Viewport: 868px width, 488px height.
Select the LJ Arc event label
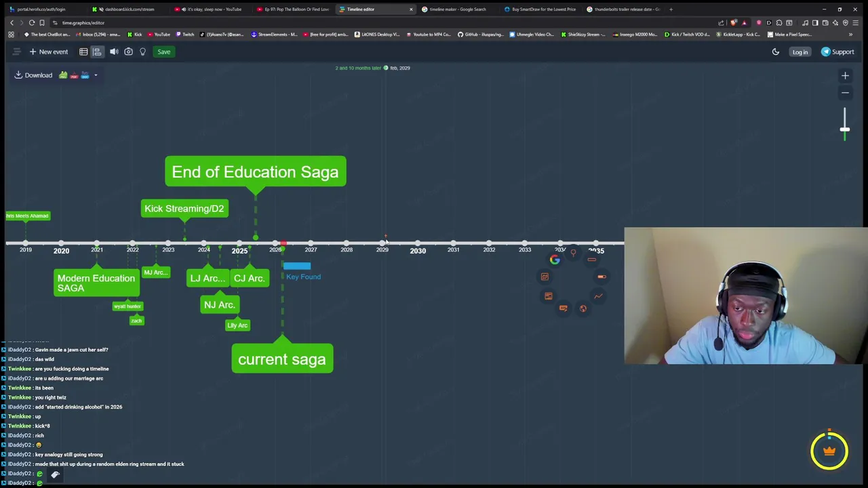click(x=208, y=278)
